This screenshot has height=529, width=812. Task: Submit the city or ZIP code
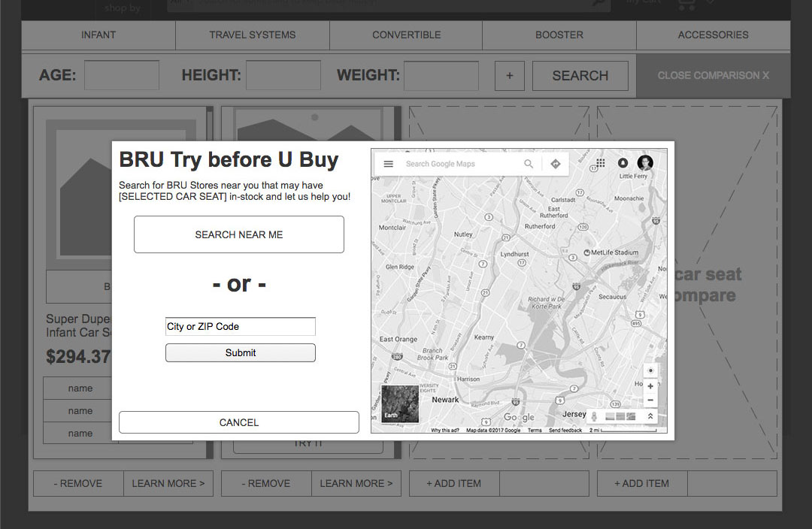click(x=240, y=352)
